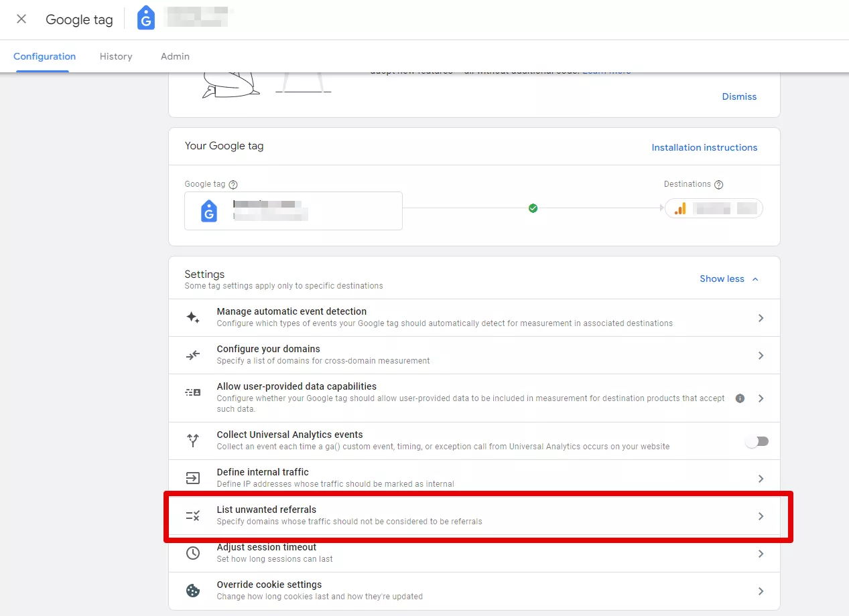Click Configure your domains arrows icon
This screenshot has height=616, width=849.
[x=193, y=355]
